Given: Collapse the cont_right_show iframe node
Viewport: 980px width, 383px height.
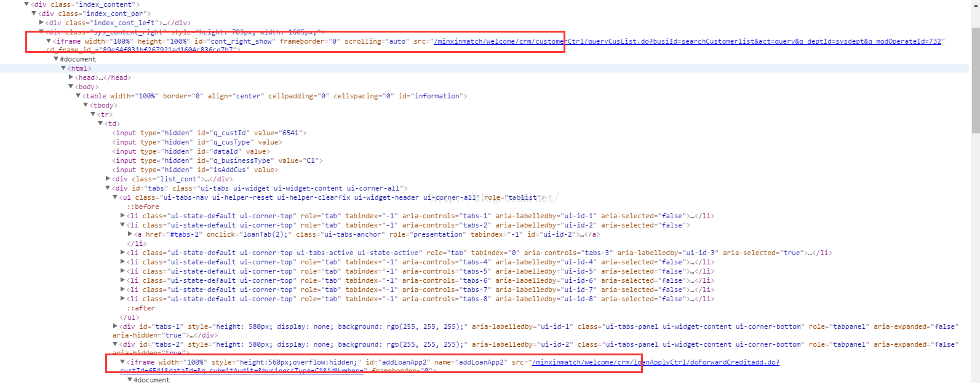Looking at the screenshot, I should 49,41.
